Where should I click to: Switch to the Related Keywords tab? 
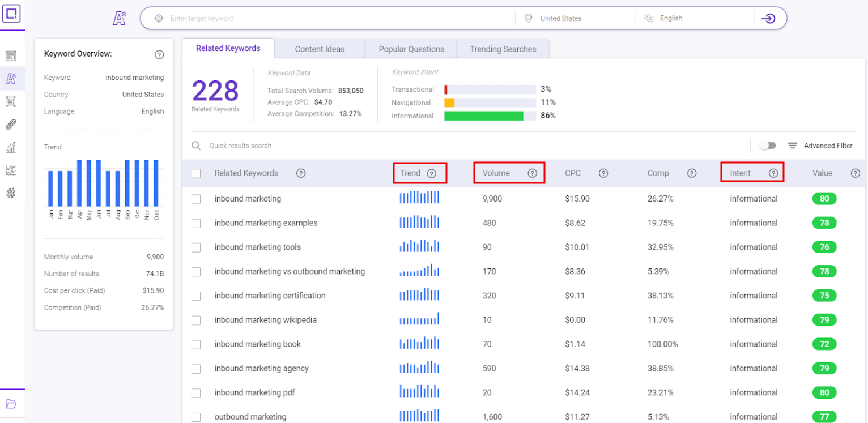pyautogui.click(x=228, y=48)
